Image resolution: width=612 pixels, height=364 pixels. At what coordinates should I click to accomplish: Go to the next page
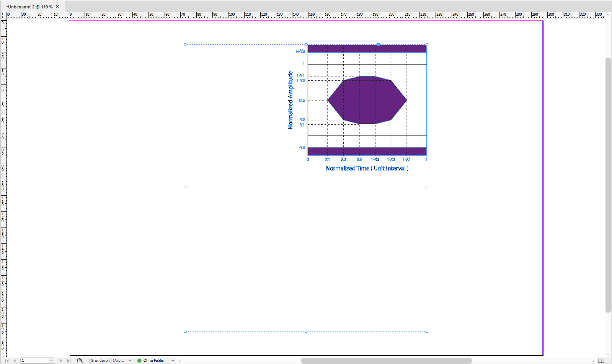(61, 361)
